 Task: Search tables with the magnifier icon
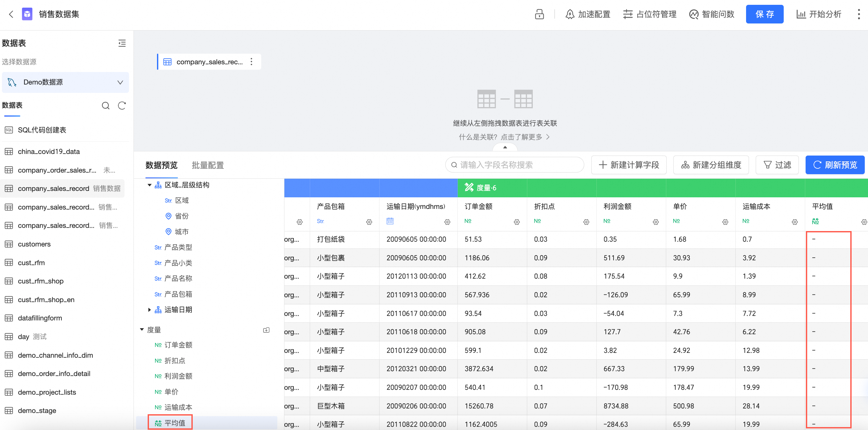click(x=106, y=105)
